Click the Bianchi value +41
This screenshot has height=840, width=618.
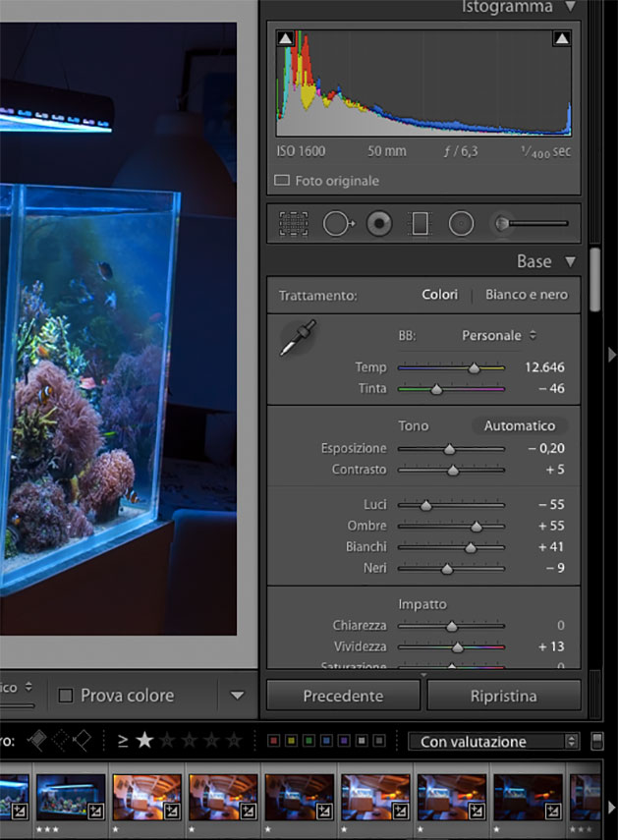(551, 547)
